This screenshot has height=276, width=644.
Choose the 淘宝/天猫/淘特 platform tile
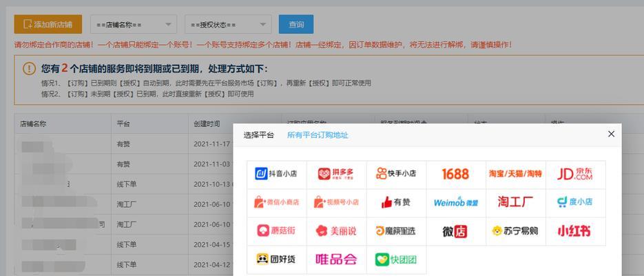click(515, 175)
